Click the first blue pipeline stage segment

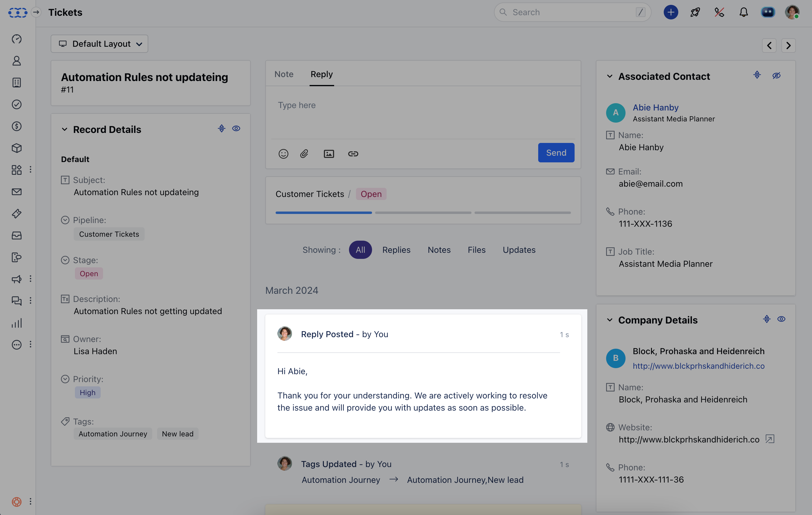click(x=324, y=213)
